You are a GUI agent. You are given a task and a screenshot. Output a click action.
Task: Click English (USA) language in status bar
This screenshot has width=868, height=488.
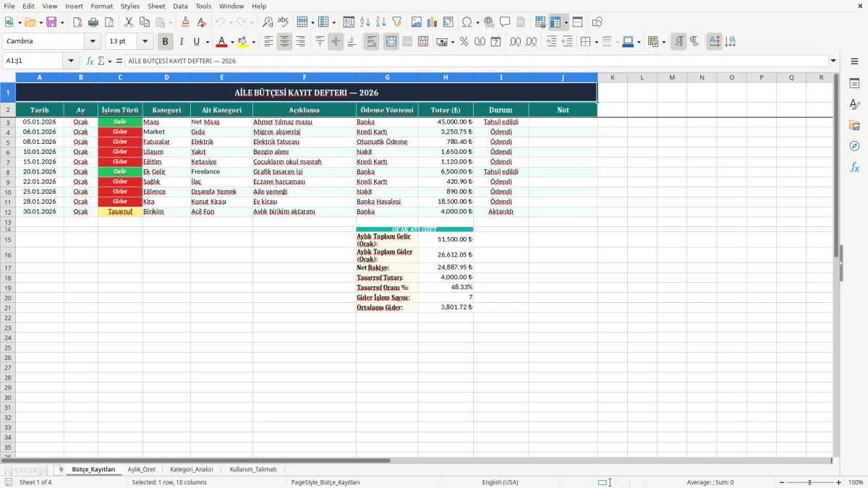500,482
